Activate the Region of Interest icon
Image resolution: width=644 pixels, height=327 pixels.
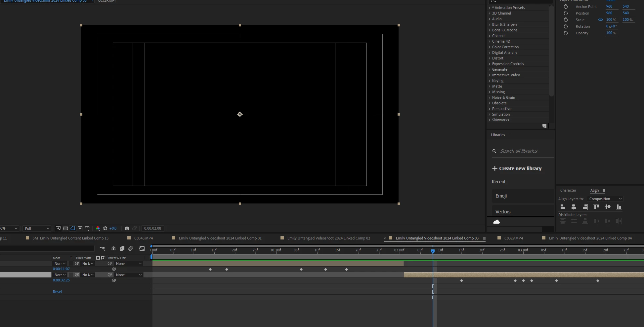pyautogui.click(x=80, y=228)
